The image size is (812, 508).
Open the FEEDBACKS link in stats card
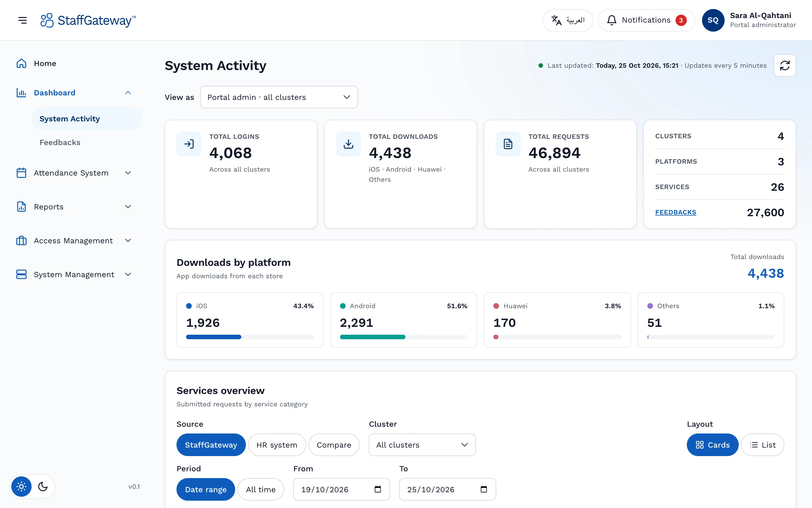(x=676, y=212)
